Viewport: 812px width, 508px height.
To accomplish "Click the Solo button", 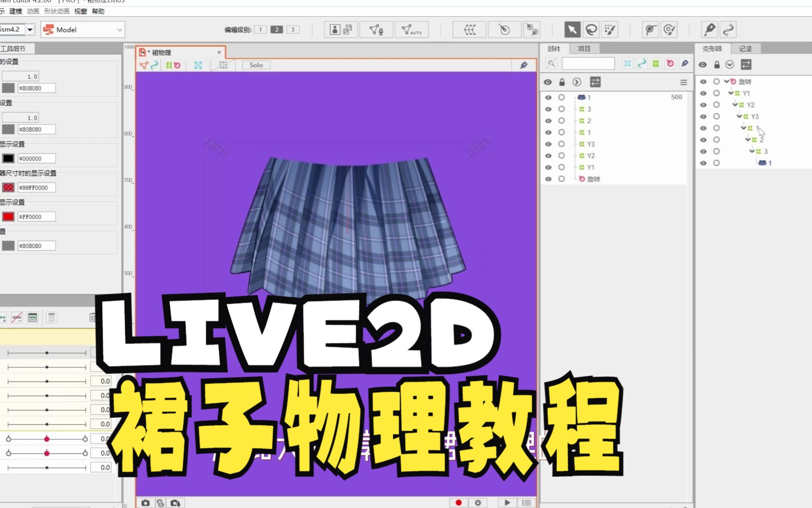I will pos(256,65).
